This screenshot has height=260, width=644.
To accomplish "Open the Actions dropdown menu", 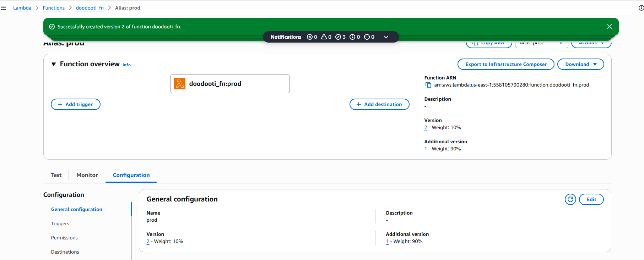I will point(591,43).
